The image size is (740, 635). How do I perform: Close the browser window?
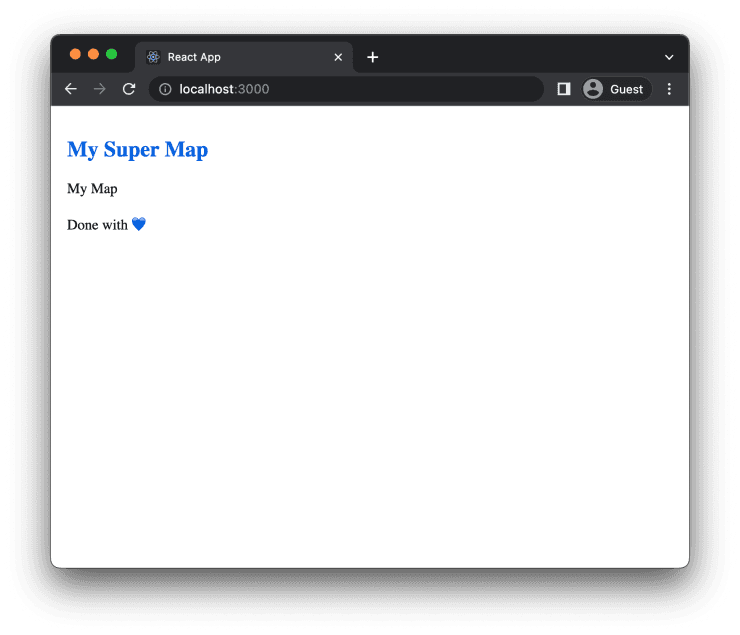[x=75, y=54]
